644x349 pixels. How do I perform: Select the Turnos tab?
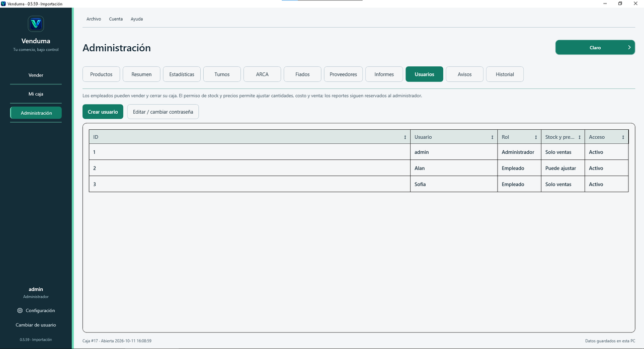tap(222, 74)
